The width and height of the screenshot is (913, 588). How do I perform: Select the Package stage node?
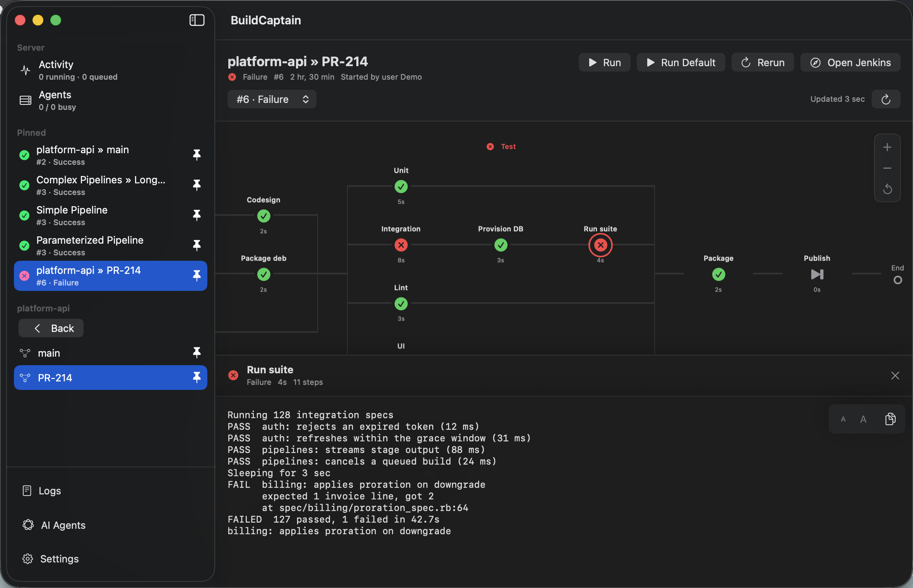click(x=719, y=274)
